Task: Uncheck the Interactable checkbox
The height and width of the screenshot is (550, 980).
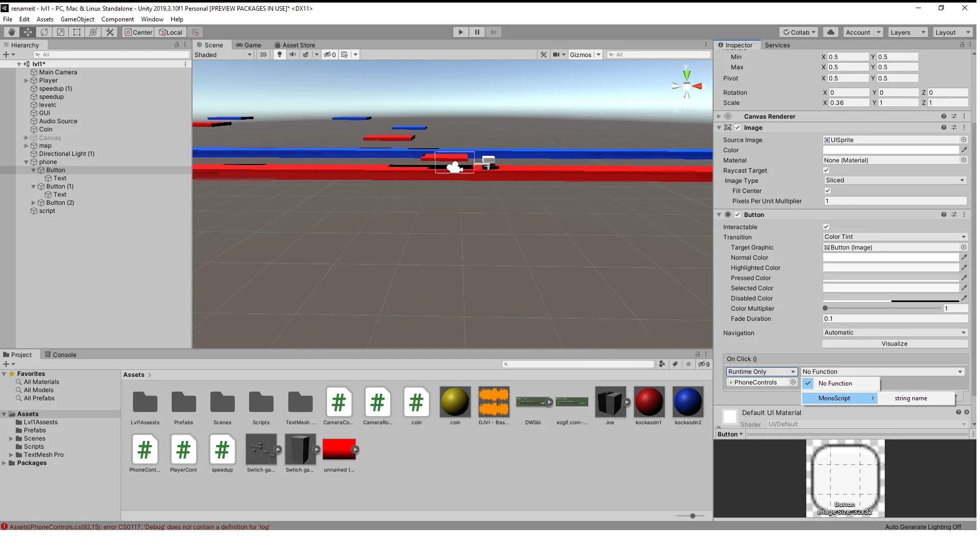Action: click(x=826, y=227)
